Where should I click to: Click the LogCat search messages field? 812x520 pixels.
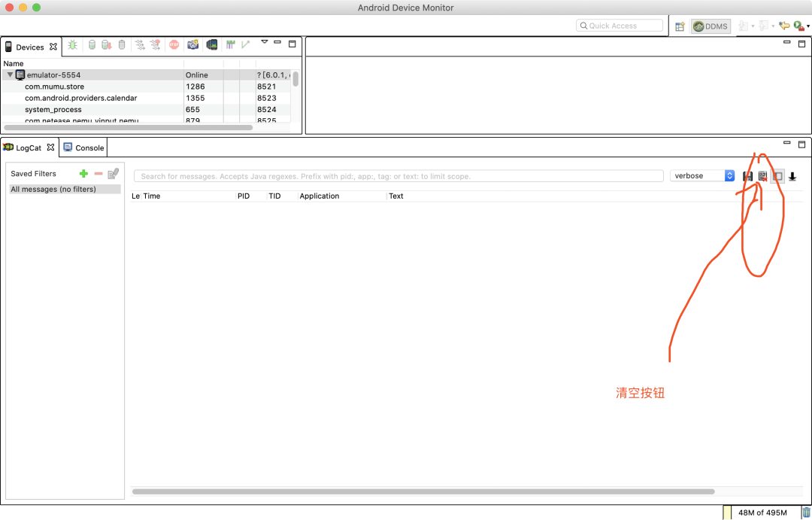(x=398, y=176)
